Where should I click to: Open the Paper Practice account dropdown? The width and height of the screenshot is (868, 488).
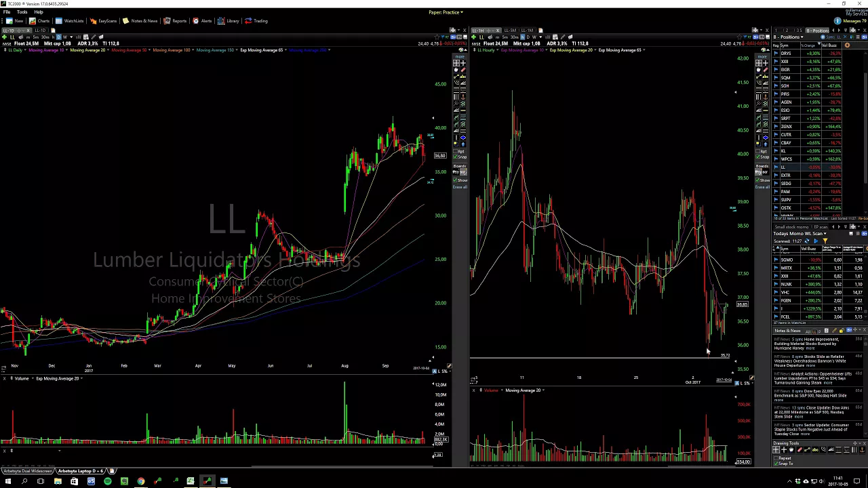click(446, 12)
